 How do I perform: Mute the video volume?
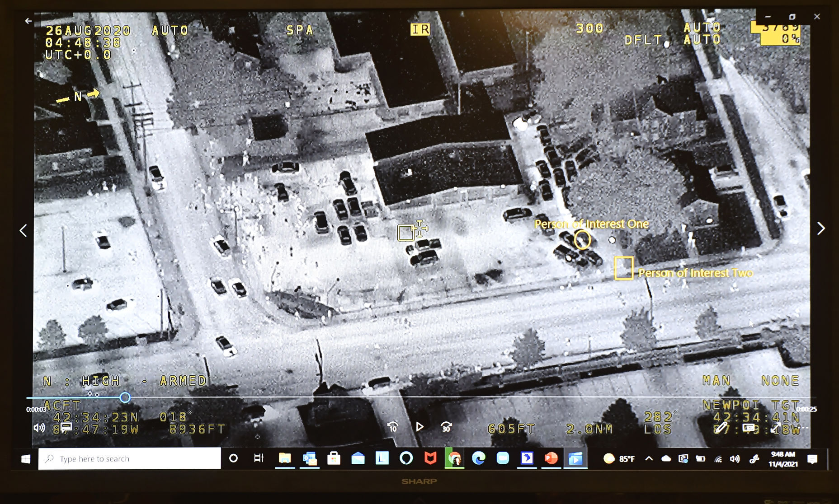(39, 427)
